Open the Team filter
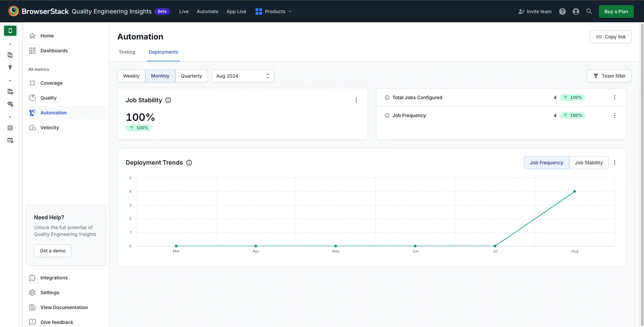The height and width of the screenshot is (327, 644). [x=609, y=76]
